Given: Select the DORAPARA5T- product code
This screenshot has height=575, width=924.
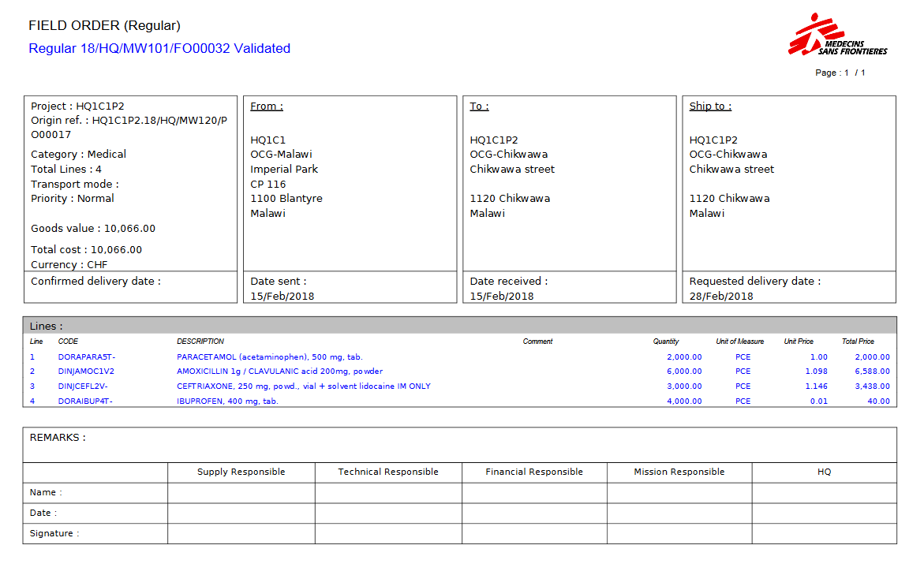Looking at the screenshot, I should [86, 357].
